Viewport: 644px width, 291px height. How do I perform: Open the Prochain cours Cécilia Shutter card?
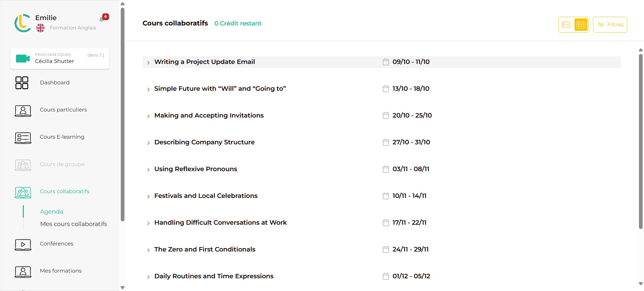pos(60,59)
